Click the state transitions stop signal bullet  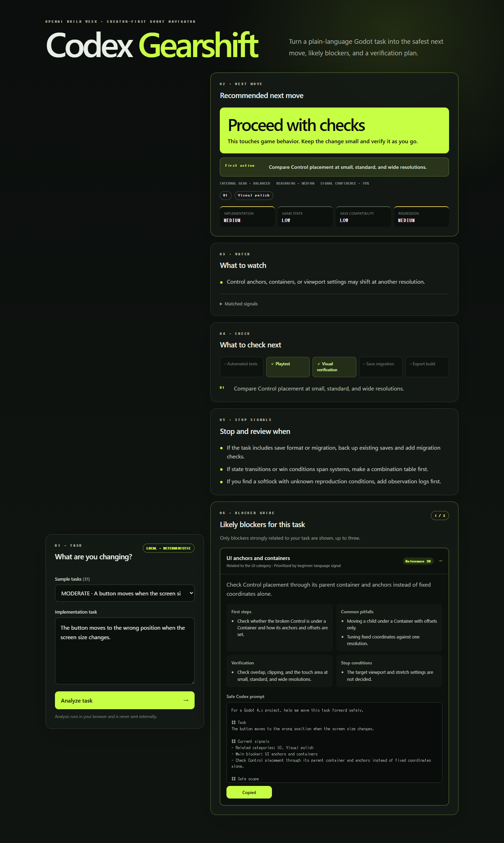(328, 469)
